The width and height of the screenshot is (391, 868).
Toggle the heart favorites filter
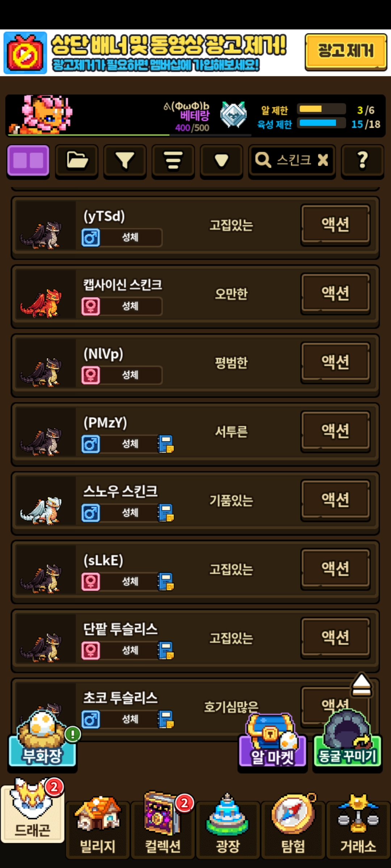tap(222, 161)
